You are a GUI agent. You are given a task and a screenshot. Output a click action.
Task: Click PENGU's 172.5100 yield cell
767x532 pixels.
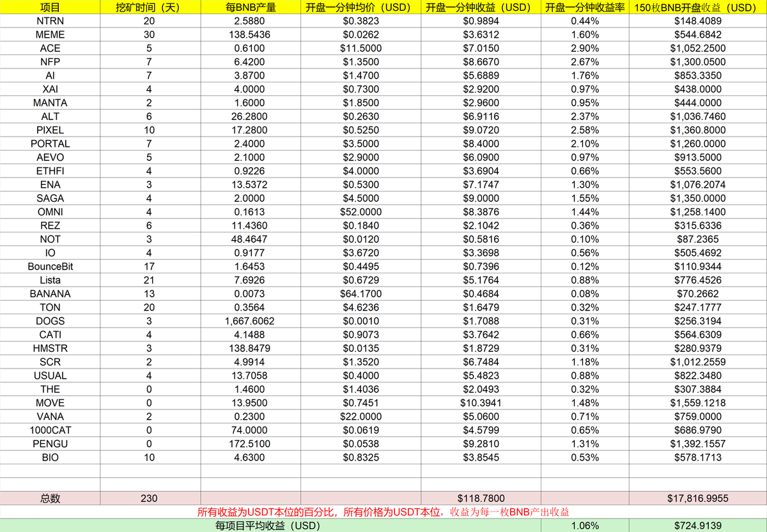pyautogui.click(x=251, y=444)
